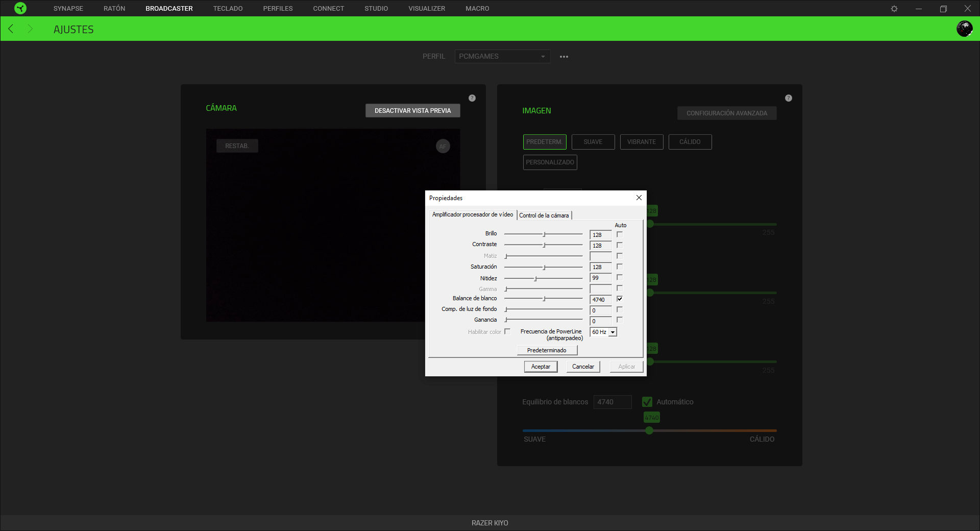Close the Propiedades dialog
The height and width of the screenshot is (531, 980).
(x=639, y=198)
